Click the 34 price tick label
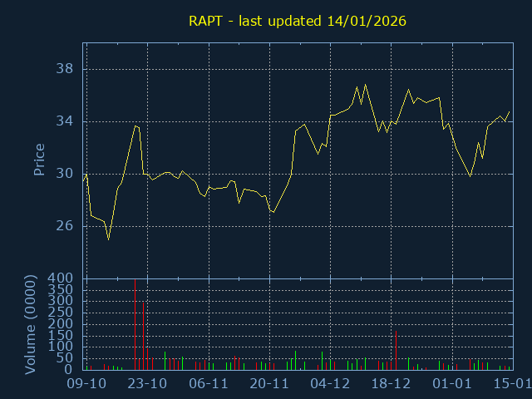The width and height of the screenshot is (532, 399). pyautogui.click(x=64, y=121)
